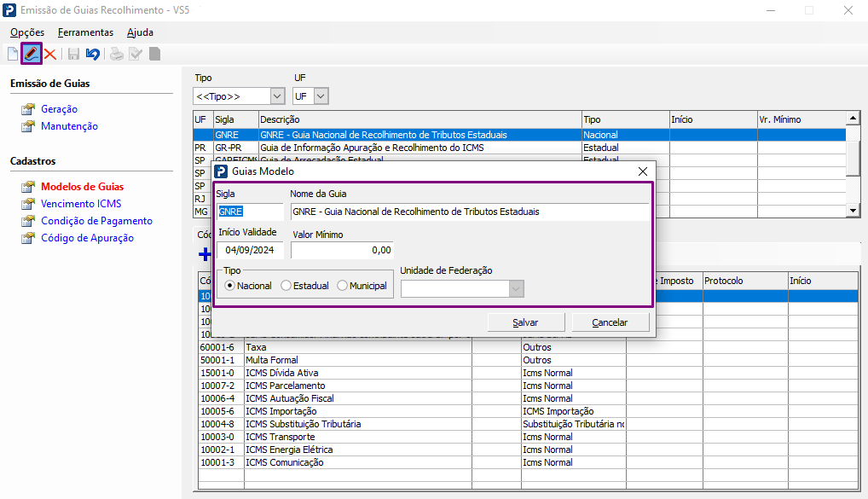Select the ICMS Dívida Ativa row
The image size is (868, 499).
[x=528, y=373]
